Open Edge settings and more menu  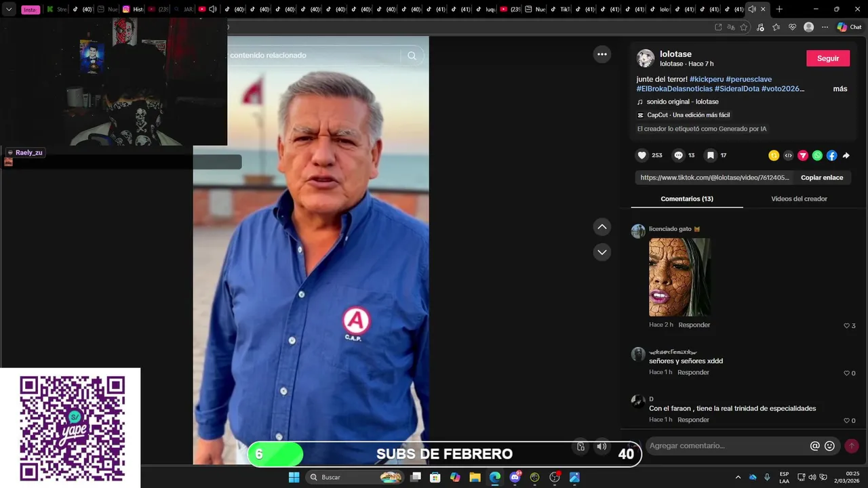pyautogui.click(x=825, y=27)
